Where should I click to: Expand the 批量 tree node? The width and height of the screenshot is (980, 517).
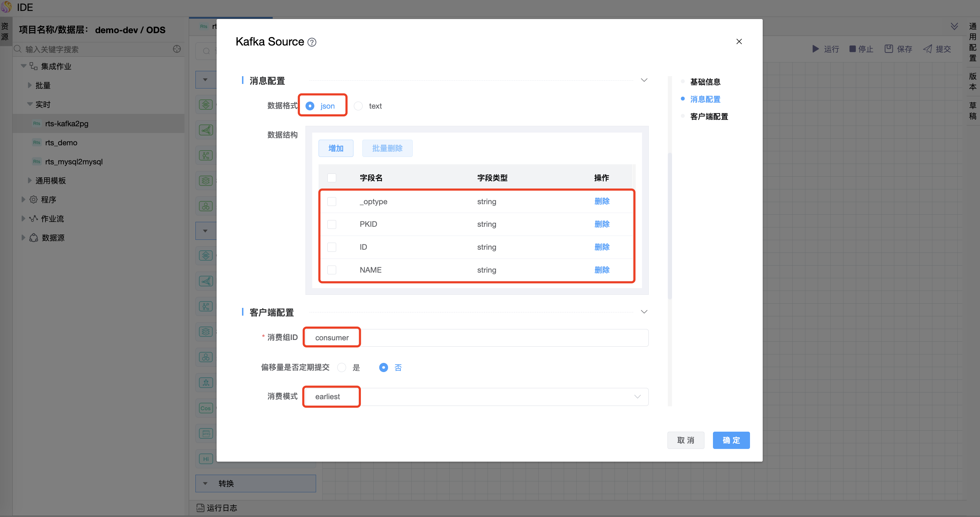[30, 86]
